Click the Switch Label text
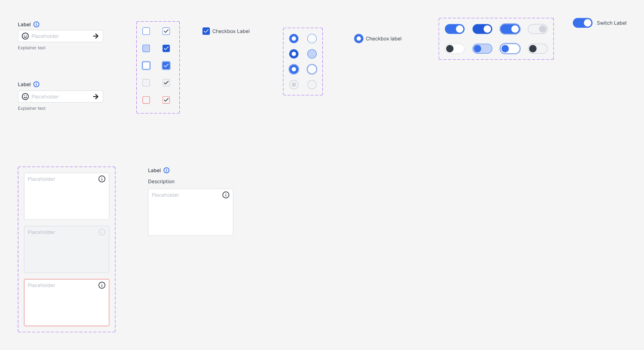 pyautogui.click(x=612, y=23)
